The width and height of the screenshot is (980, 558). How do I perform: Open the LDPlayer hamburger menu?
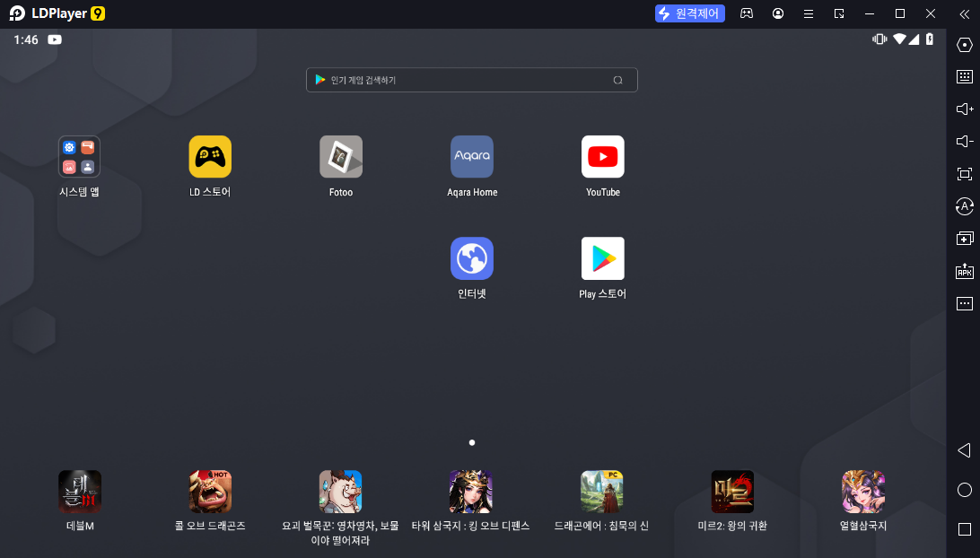[x=808, y=13]
